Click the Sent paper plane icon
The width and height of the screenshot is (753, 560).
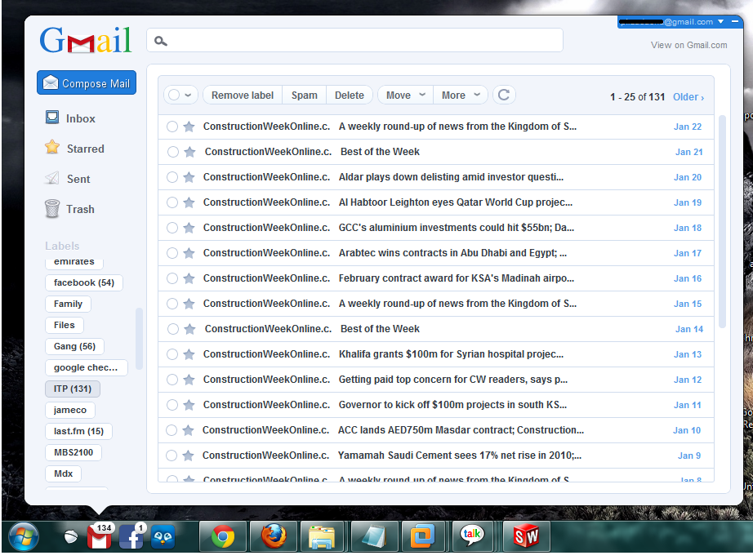[52, 178]
